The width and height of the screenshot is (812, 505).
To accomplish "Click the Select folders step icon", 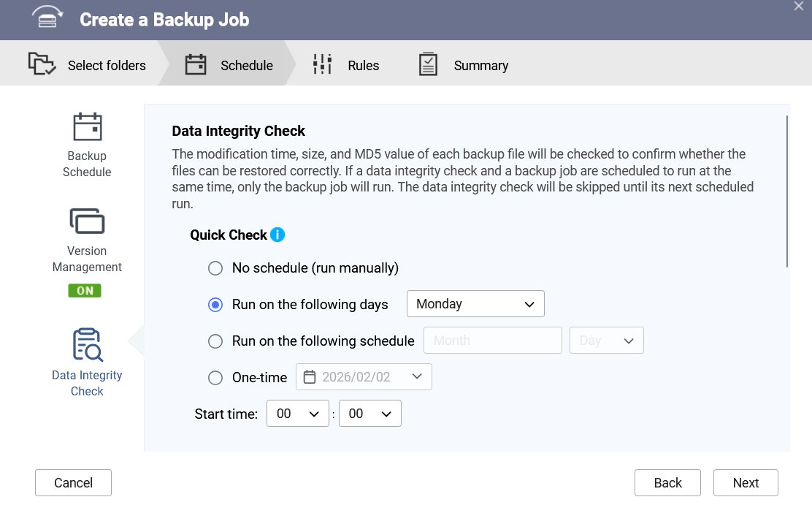I will [x=42, y=64].
